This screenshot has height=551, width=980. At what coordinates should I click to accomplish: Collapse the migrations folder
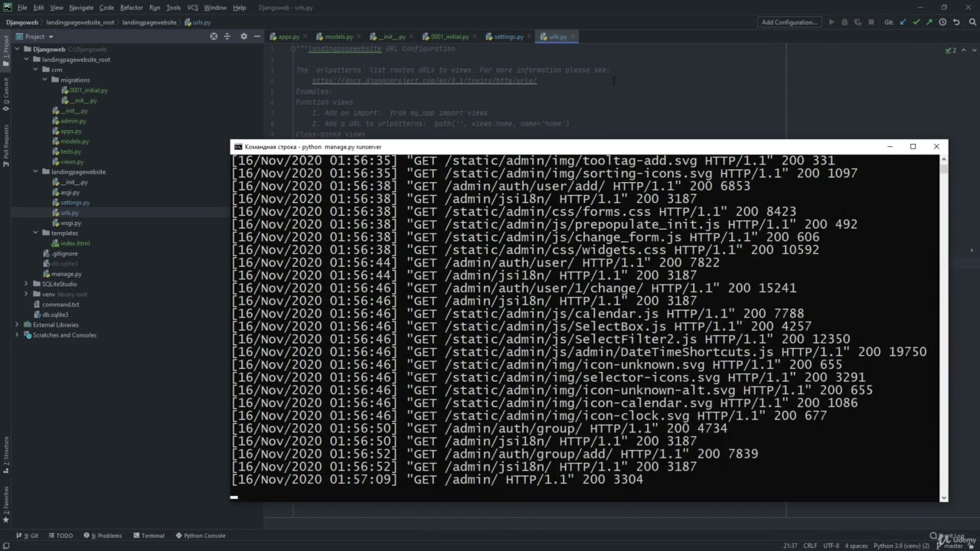[x=44, y=80]
